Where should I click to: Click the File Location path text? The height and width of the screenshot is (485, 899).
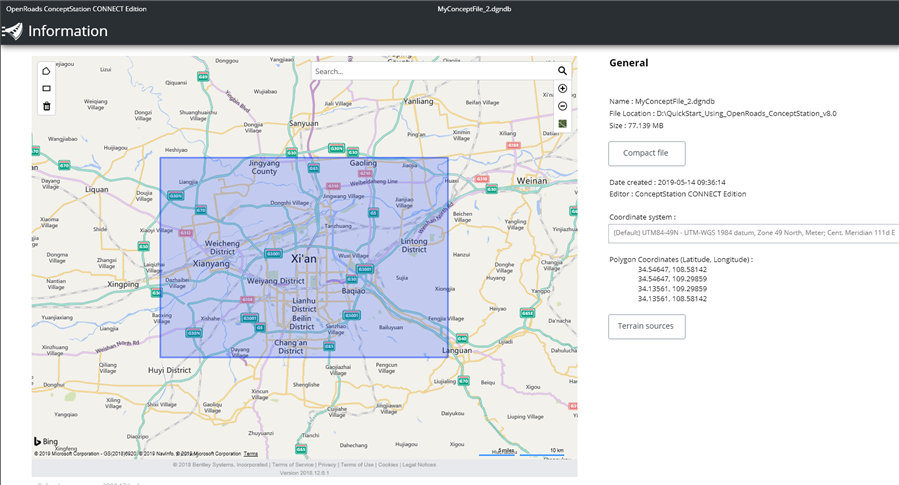tap(745, 114)
